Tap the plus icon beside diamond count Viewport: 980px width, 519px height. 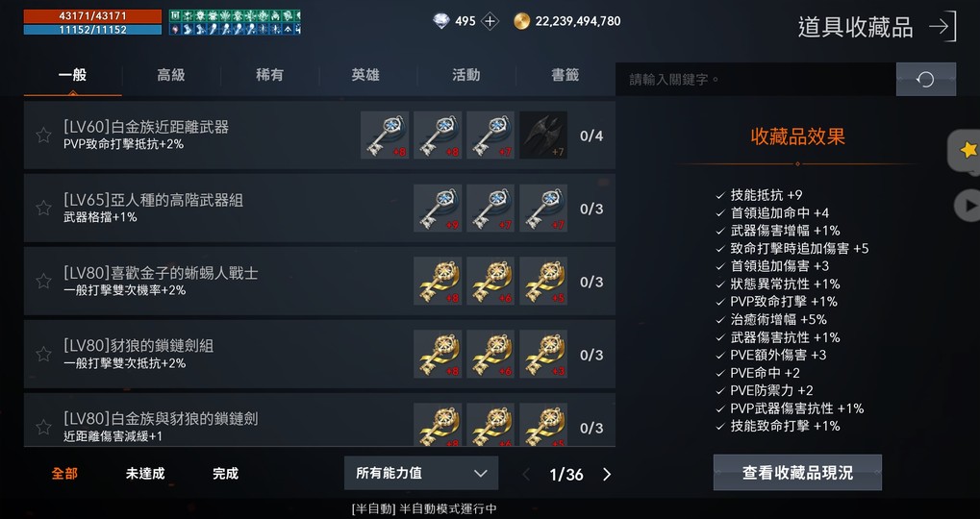(490, 21)
